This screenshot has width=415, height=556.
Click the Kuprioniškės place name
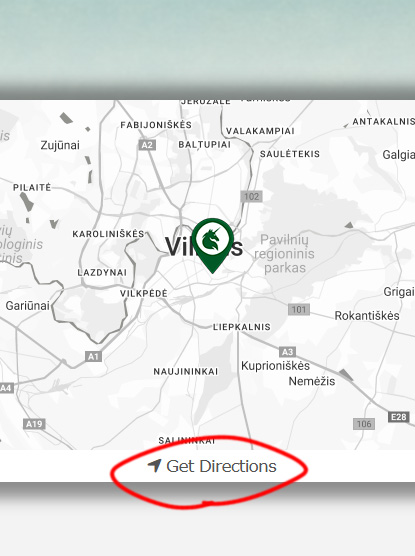click(275, 366)
